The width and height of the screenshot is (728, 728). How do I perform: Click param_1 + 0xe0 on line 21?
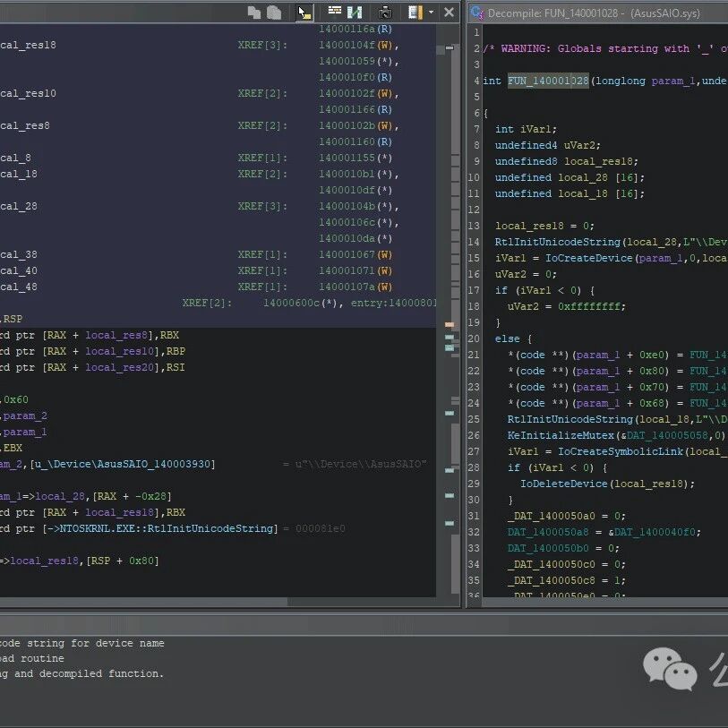tap(622, 355)
